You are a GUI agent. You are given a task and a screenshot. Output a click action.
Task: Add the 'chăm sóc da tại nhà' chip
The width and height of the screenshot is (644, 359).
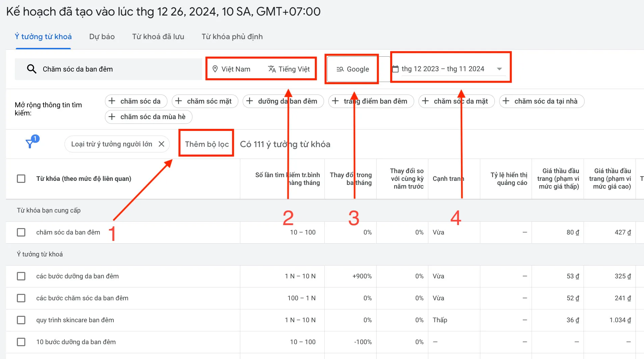pyautogui.click(x=541, y=101)
